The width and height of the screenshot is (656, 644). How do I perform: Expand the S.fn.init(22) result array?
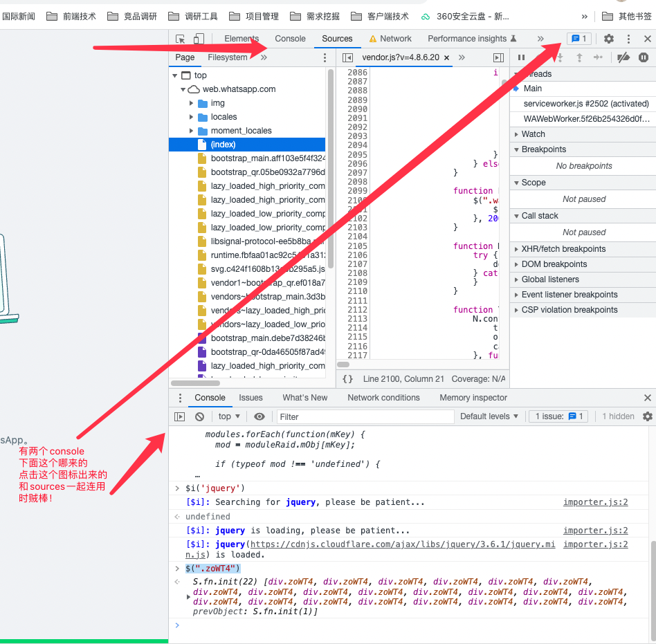[188, 597]
